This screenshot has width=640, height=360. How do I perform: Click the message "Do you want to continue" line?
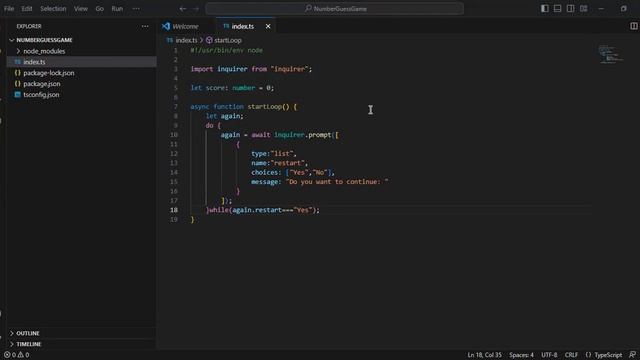click(x=320, y=182)
